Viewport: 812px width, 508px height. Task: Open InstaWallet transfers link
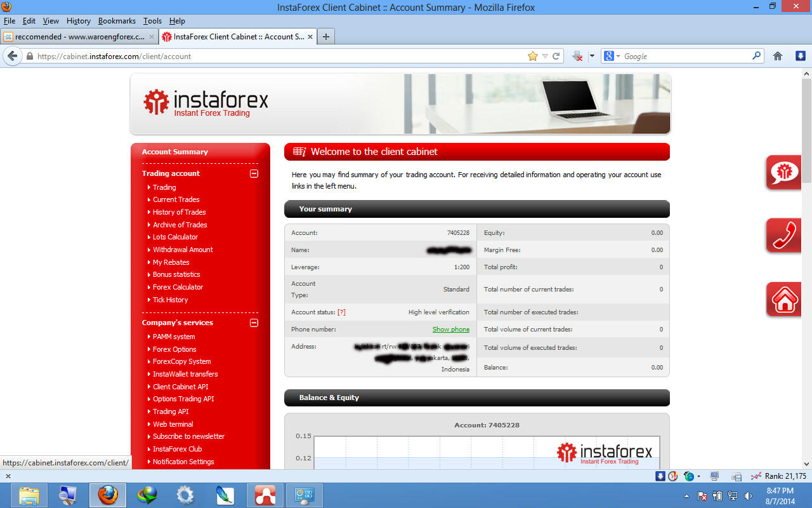tap(185, 374)
